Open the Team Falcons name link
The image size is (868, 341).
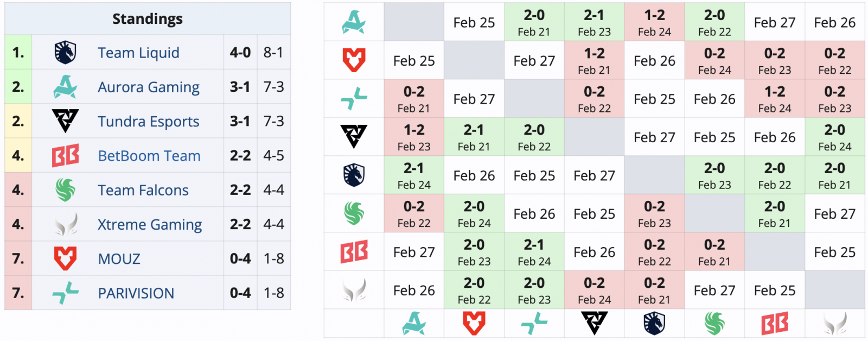point(143,190)
